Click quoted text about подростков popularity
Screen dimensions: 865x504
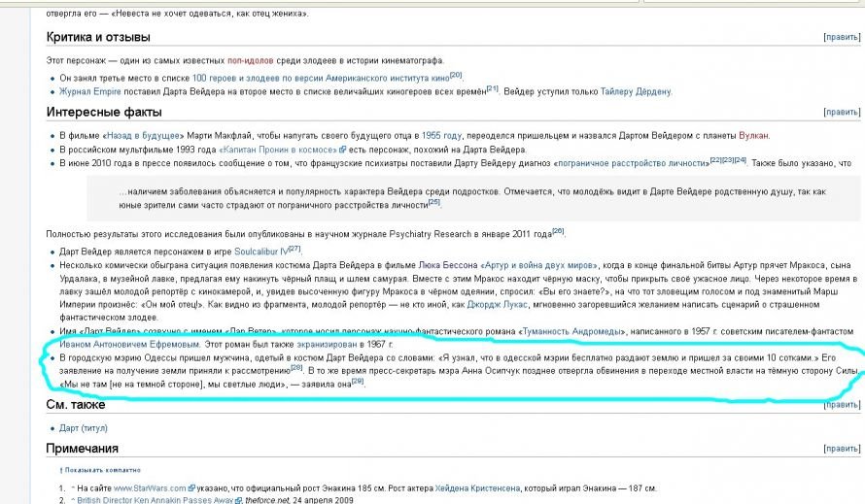[472, 198]
